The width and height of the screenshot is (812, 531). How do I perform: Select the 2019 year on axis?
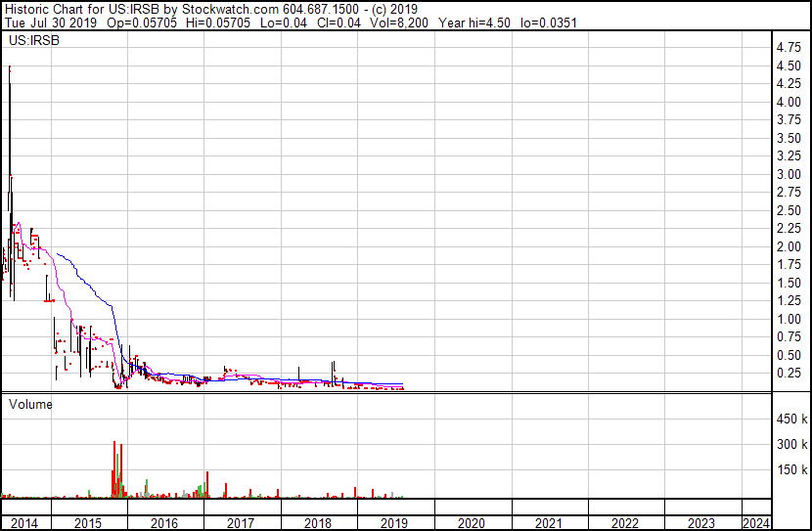[394, 523]
